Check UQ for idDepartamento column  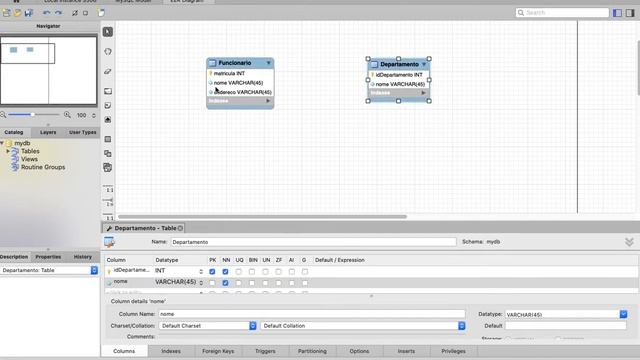click(239, 271)
